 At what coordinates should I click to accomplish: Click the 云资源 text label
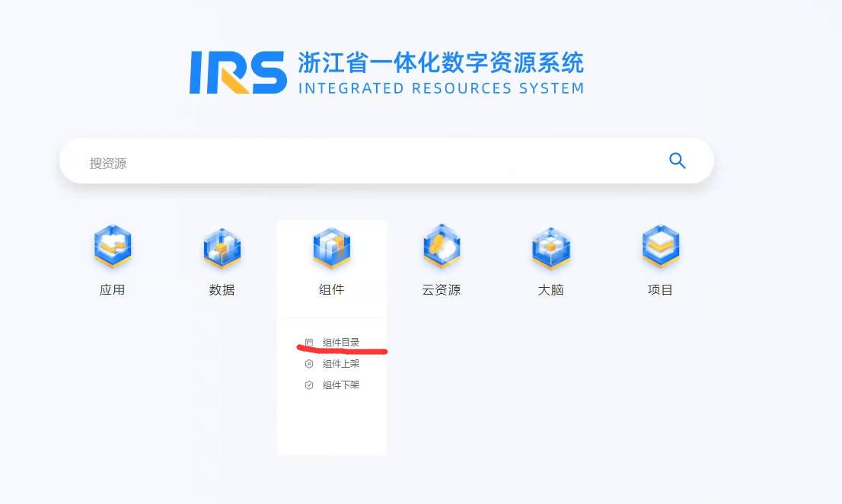coord(442,290)
